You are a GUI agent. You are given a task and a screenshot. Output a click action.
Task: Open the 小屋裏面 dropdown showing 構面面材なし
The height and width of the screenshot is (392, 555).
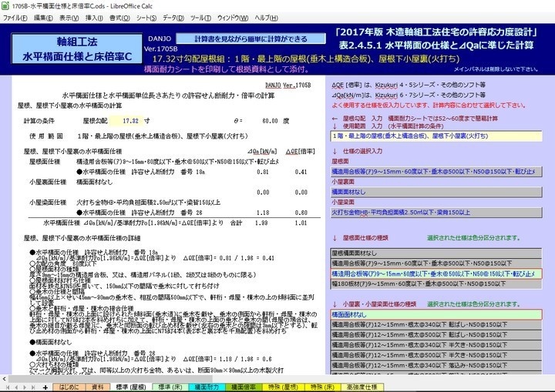point(436,192)
